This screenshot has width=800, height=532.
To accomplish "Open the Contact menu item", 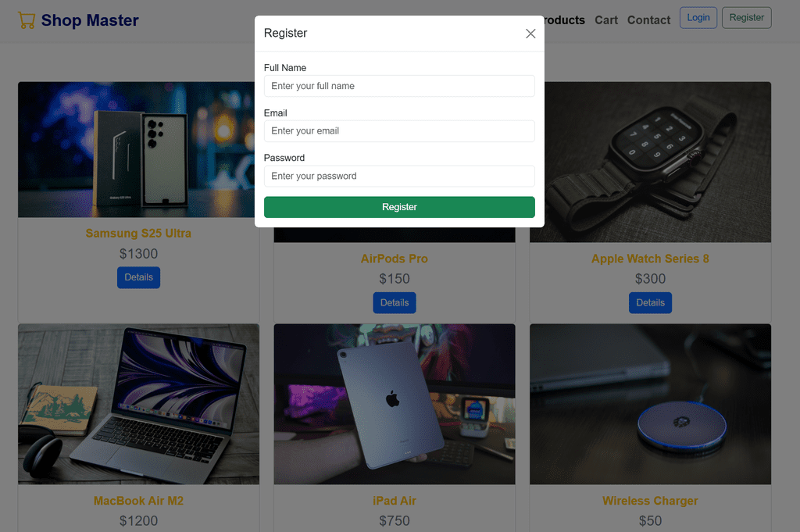I will tap(648, 20).
